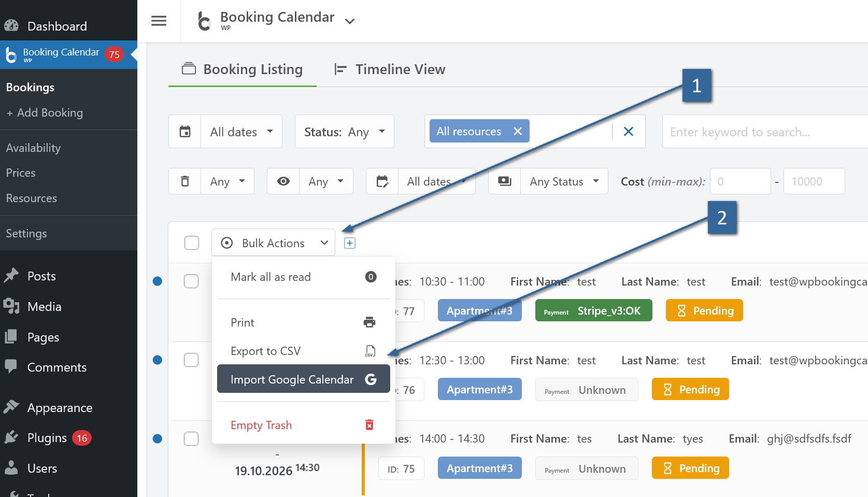Open Appearance in the sidebar
This screenshot has width=868, height=497.
click(x=68, y=407)
